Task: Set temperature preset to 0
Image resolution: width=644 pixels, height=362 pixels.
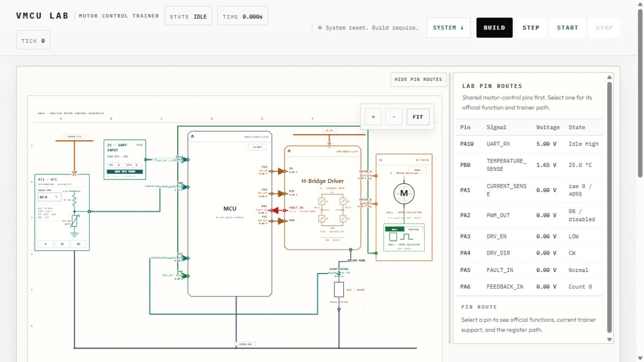Action: pyautogui.click(x=45, y=245)
